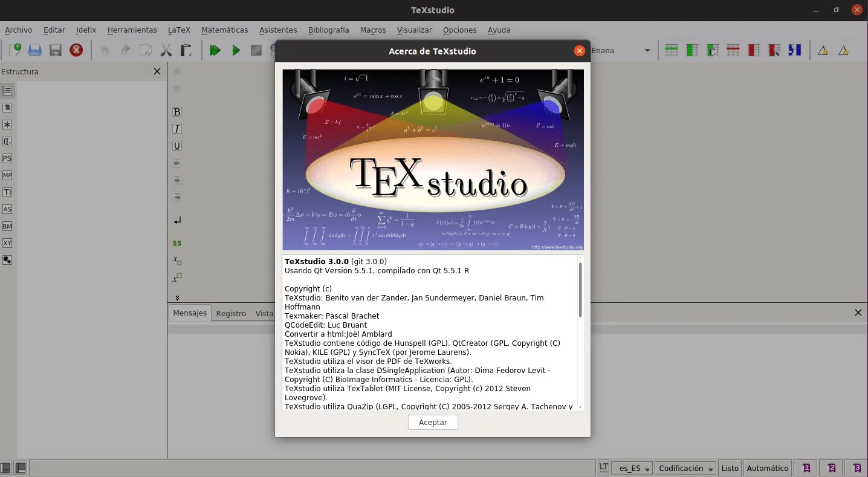The width and height of the screenshot is (868, 477).
Task: Open the TI TikZ side panel
Action: [x=7, y=192]
